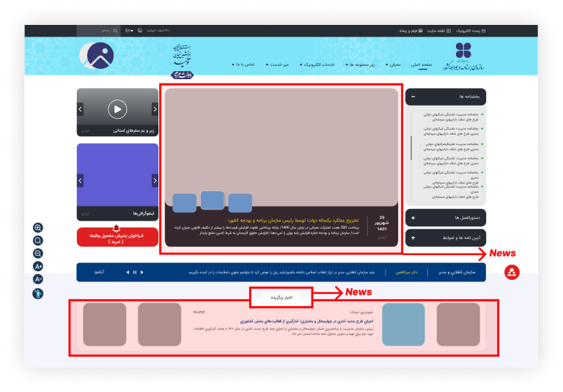Play the provincial trips video
The width and height of the screenshot is (563, 392).
tap(117, 109)
